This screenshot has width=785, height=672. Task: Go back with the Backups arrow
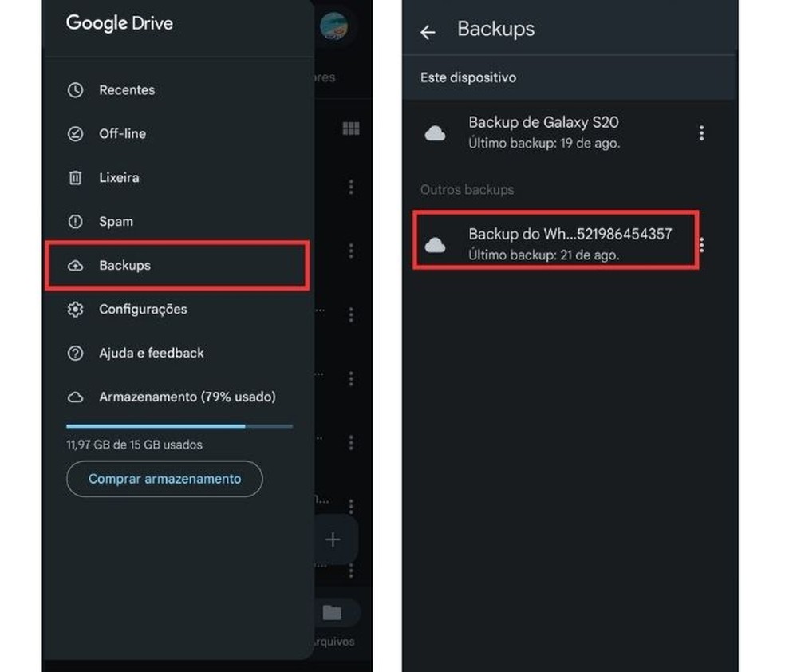tap(428, 33)
